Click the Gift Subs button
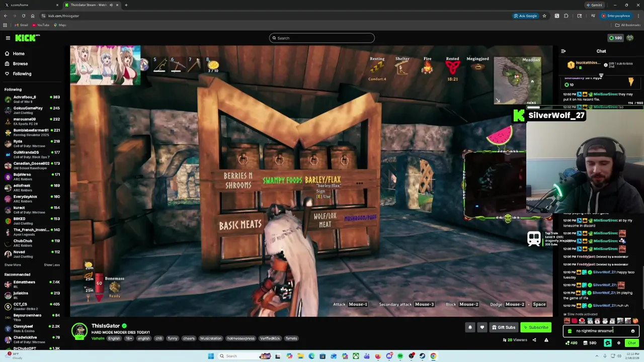The height and width of the screenshot is (362, 644). 504,327
